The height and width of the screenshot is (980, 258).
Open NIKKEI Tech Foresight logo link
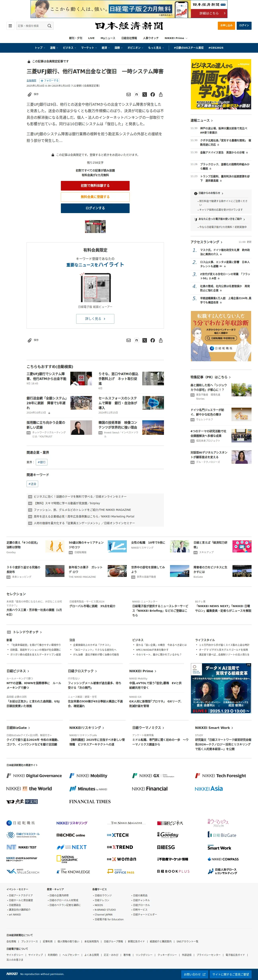coord(220,775)
